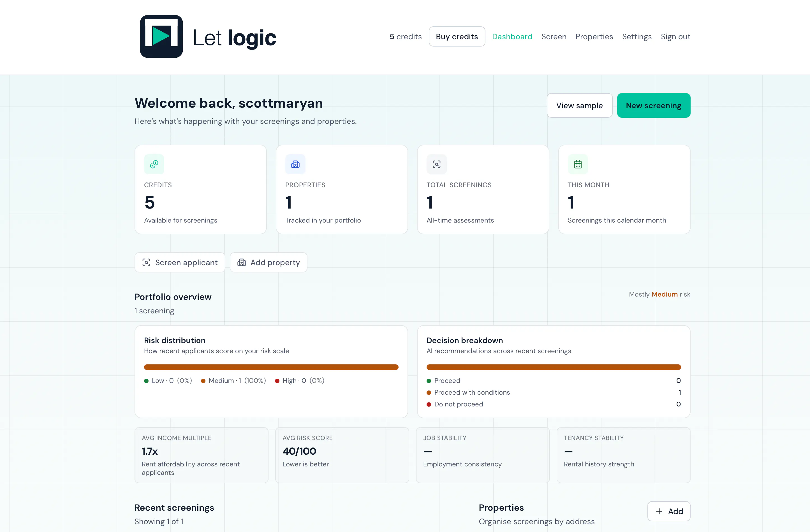Image resolution: width=810 pixels, height=532 pixels.
Task: Click the orange Medium risk legend dot
Action: pyautogui.click(x=203, y=381)
